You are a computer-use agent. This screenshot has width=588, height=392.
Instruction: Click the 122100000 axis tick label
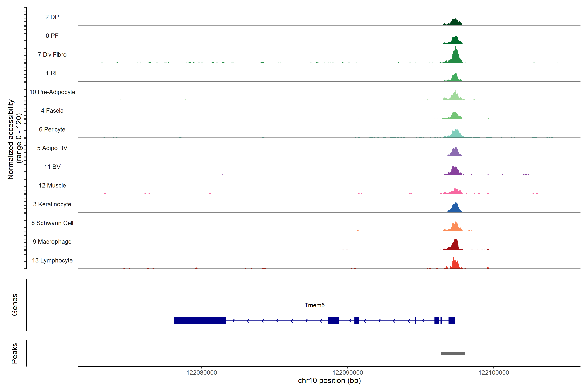[493, 373]
